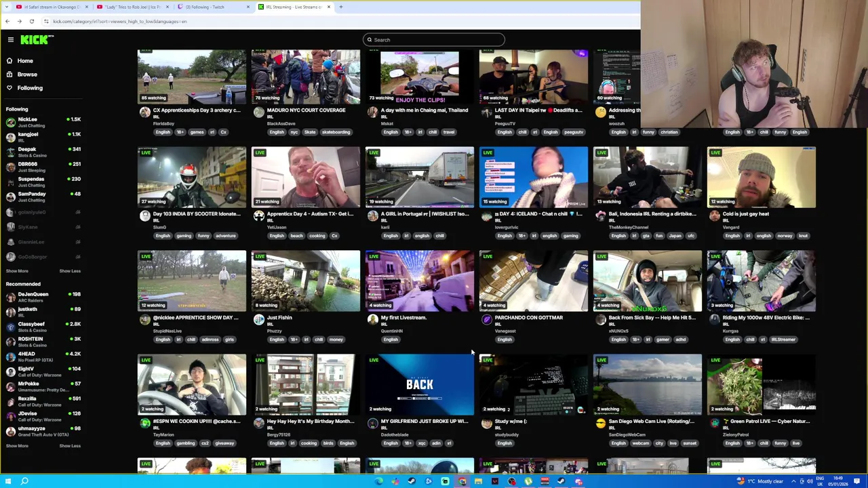Open Following in sidebar
This screenshot has height=488, width=868.
pos(30,87)
